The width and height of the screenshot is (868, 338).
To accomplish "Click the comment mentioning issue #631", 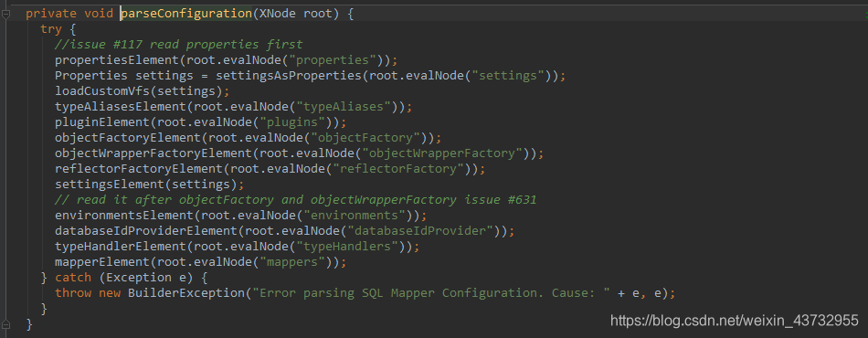I will tap(296, 199).
